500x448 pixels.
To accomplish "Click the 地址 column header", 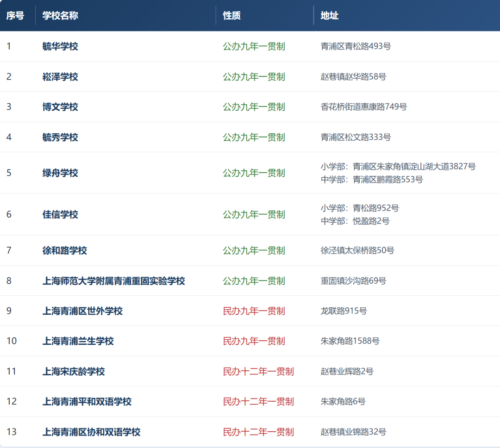I will (329, 16).
